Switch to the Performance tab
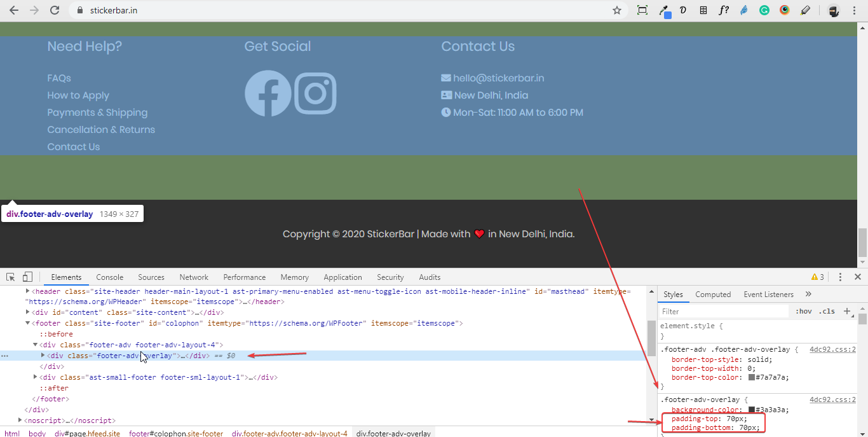This screenshot has height=437, width=868. (245, 277)
